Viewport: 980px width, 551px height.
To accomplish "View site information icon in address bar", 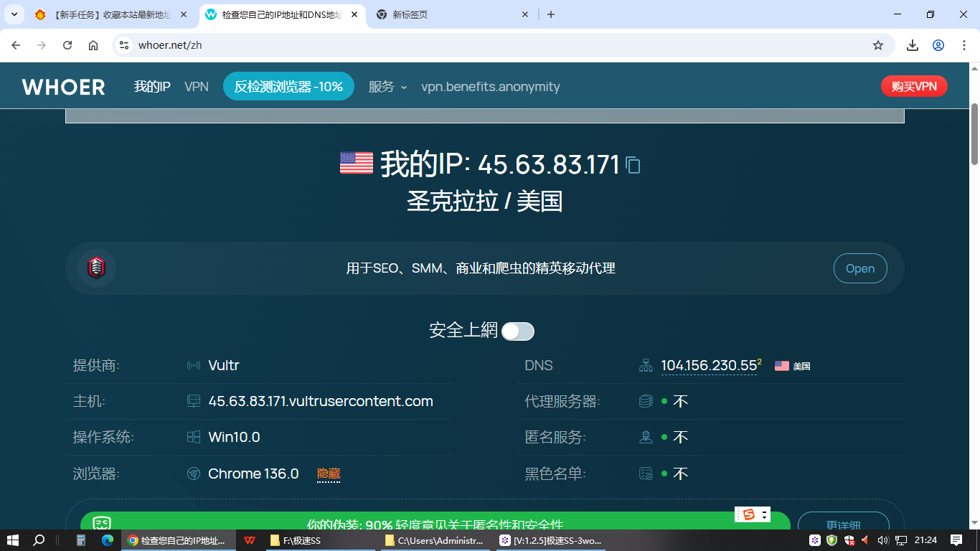I will [124, 45].
